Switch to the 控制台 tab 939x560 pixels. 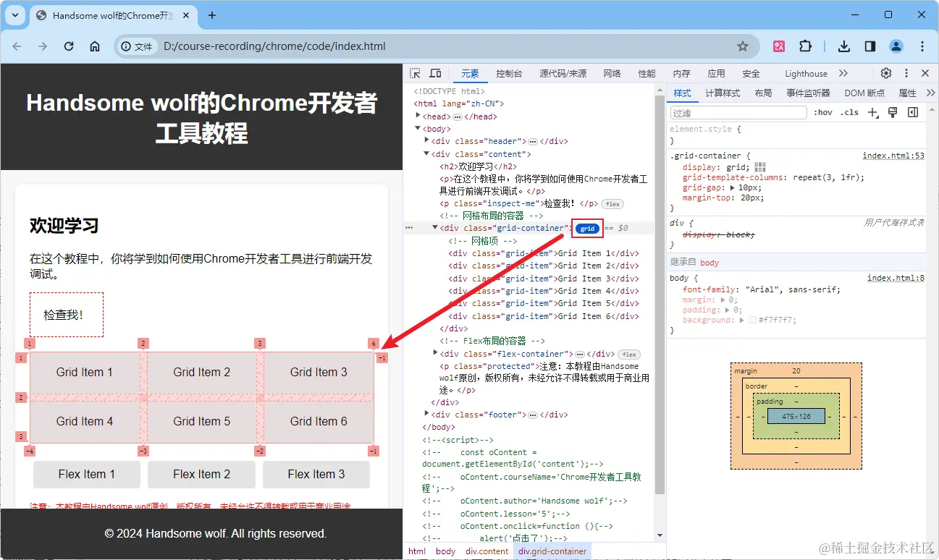(x=509, y=73)
